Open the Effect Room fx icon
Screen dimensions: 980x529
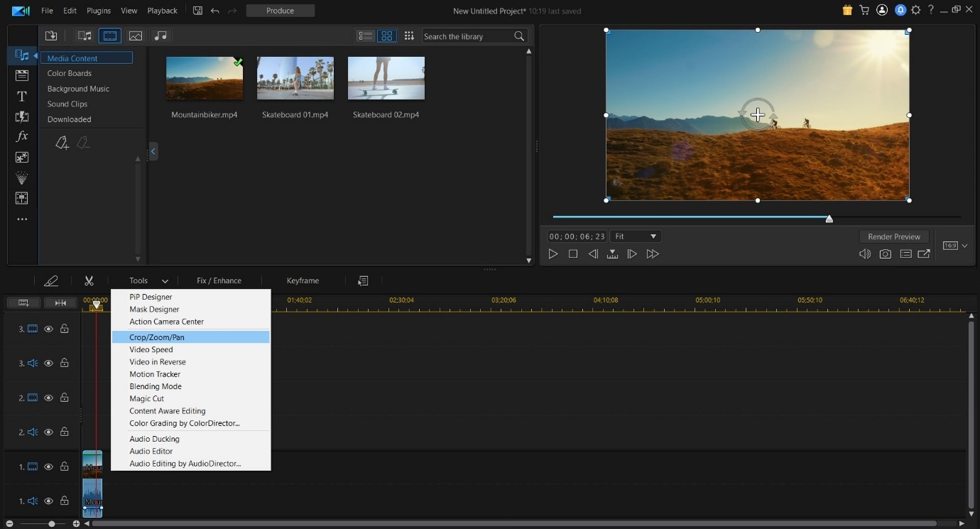tap(22, 136)
